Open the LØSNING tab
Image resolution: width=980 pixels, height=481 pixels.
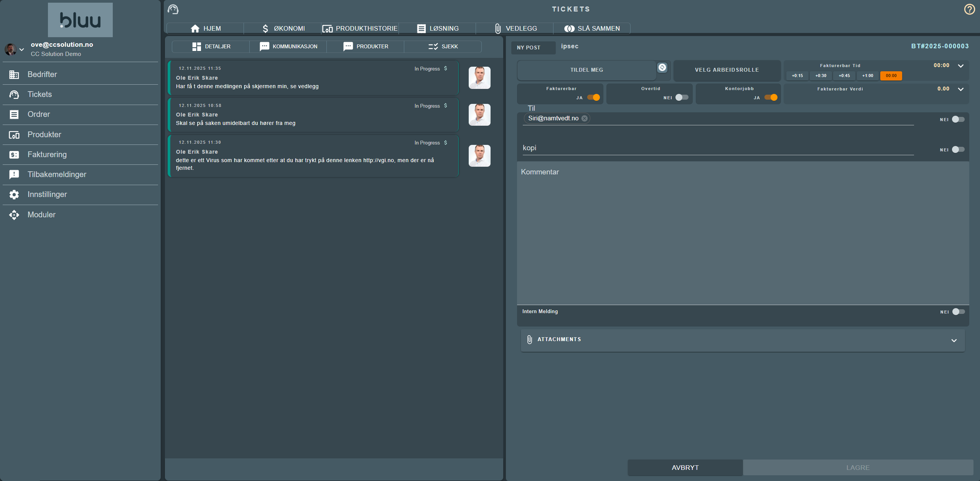coord(438,28)
